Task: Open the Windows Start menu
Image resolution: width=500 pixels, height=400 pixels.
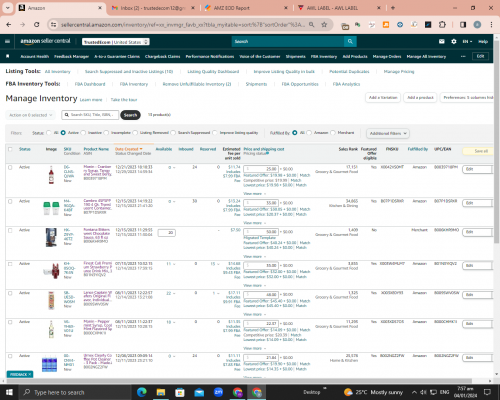Action: click(9, 392)
